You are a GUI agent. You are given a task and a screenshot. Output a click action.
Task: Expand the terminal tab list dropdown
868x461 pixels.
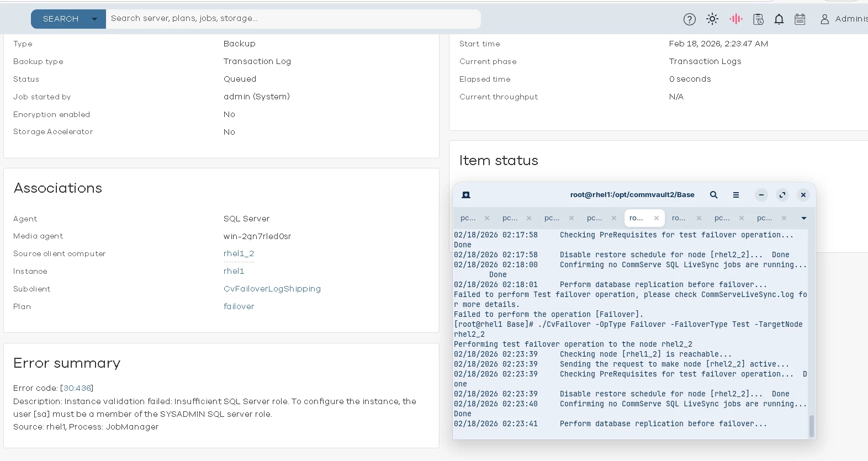point(803,218)
